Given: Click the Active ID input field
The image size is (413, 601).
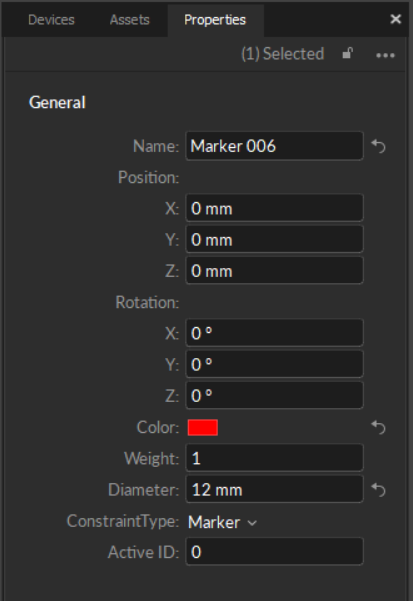Looking at the screenshot, I should point(274,552).
